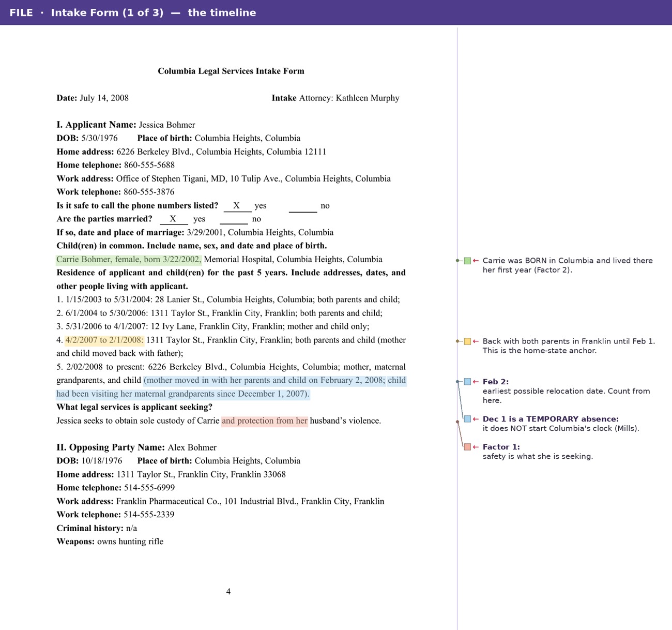Click 'safety is what she is seeking' text
Image resolution: width=672 pixels, height=630 pixels.
click(538, 456)
